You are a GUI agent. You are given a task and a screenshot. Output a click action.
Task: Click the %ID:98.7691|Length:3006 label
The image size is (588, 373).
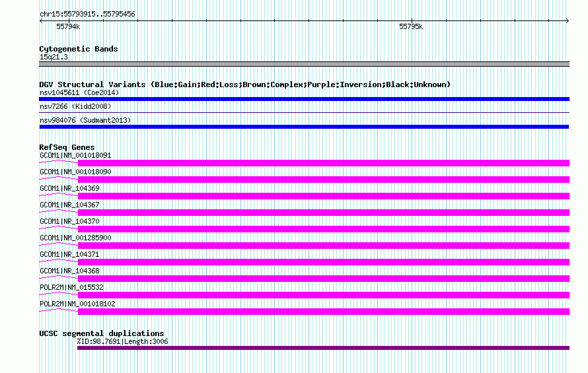123,341
